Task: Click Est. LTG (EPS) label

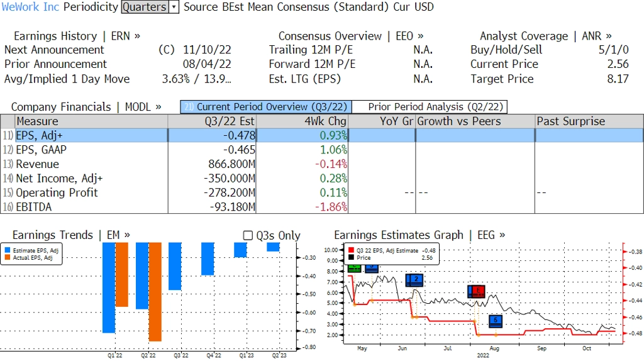Action: pyautogui.click(x=305, y=79)
